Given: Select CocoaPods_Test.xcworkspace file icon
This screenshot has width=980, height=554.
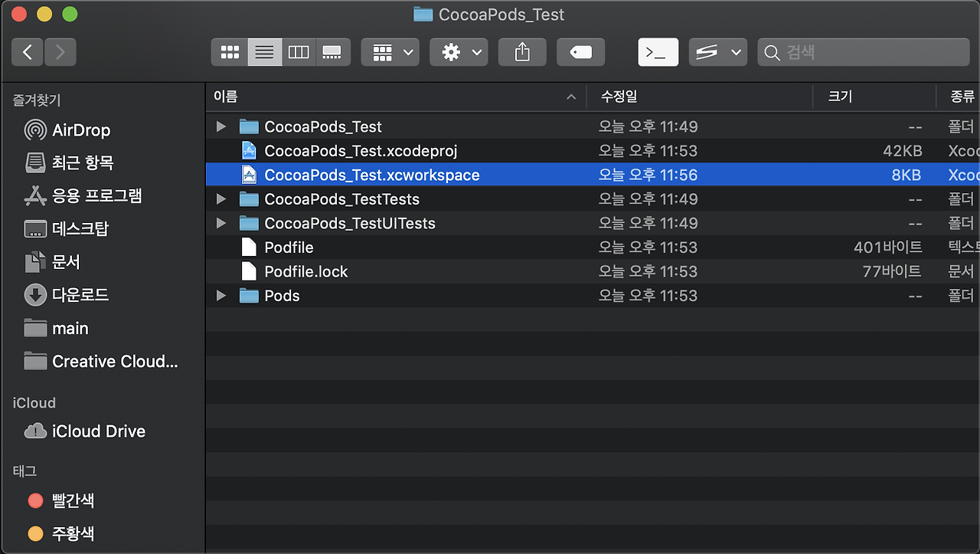Looking at the screenshot, I should (248, 175).
